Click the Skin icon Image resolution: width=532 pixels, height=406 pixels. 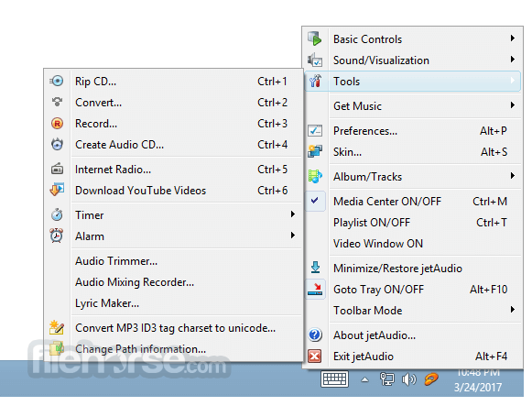point(315,151)
